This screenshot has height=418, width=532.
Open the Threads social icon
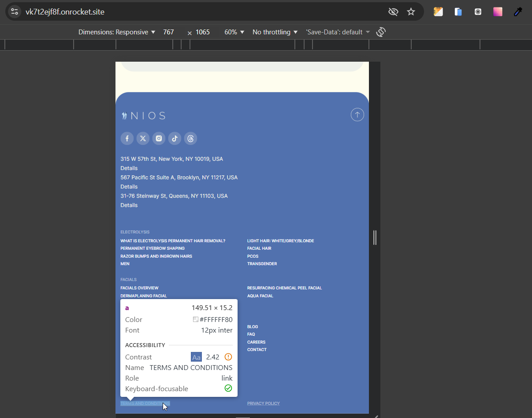click(x=190, y=138)
